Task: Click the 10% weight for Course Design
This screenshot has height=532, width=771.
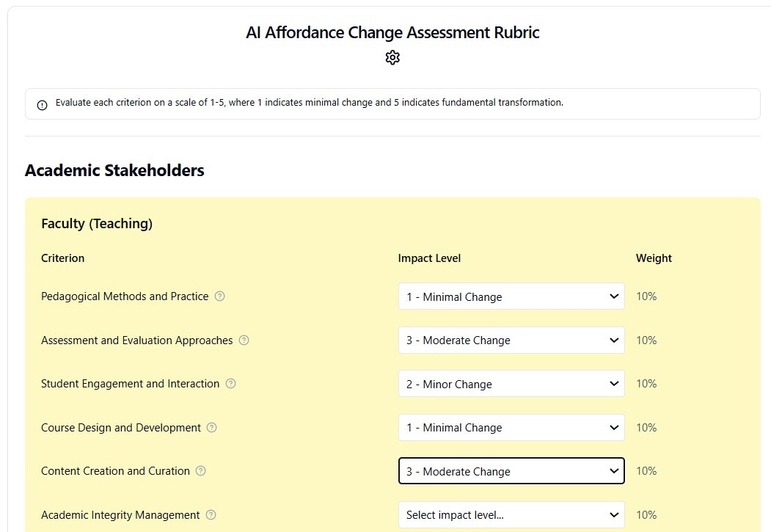Action: (646, 427)
